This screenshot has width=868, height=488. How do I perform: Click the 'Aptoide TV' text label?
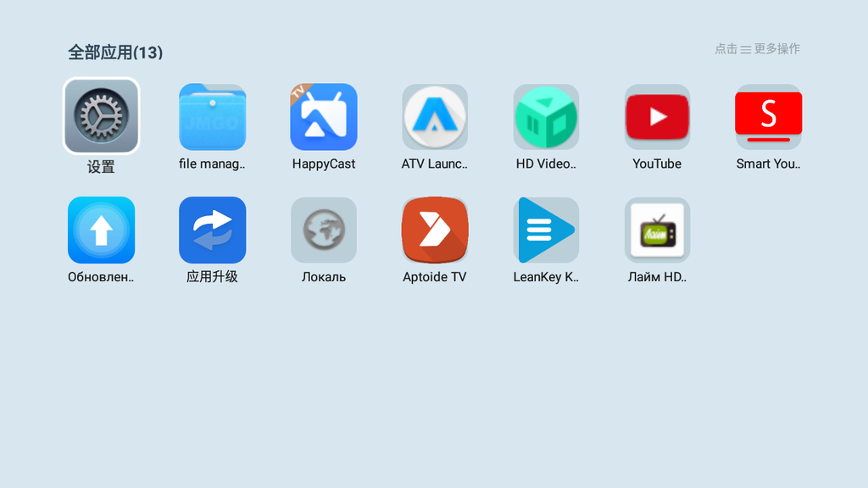(435, 277)
